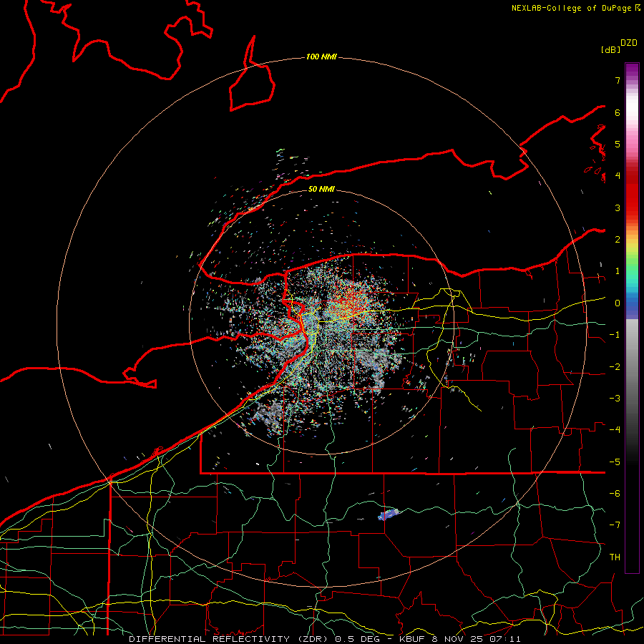Click the 4 dB tick label
Viewport: 644px width, 644px height.
[618, 175]
